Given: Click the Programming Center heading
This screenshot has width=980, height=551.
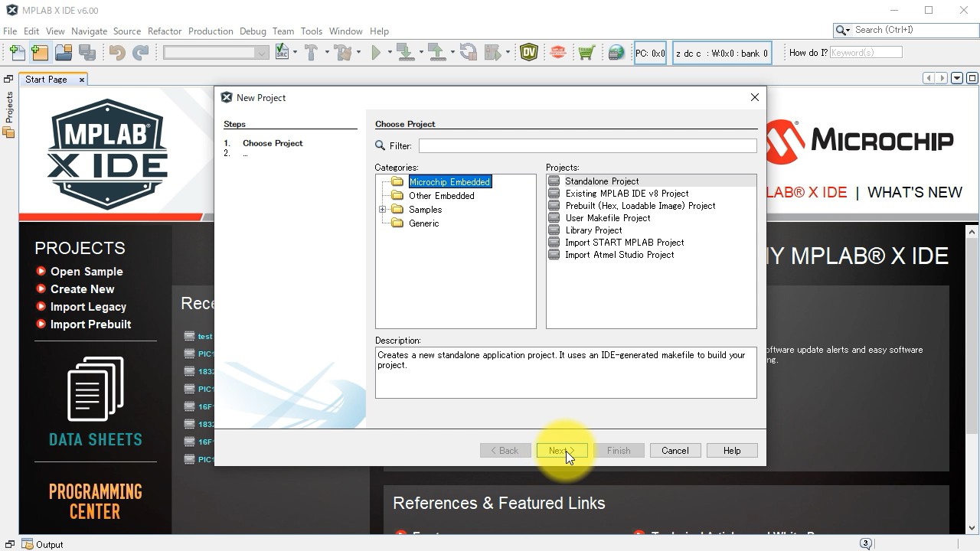Looking at the screenshot, I should coord(96,501).
